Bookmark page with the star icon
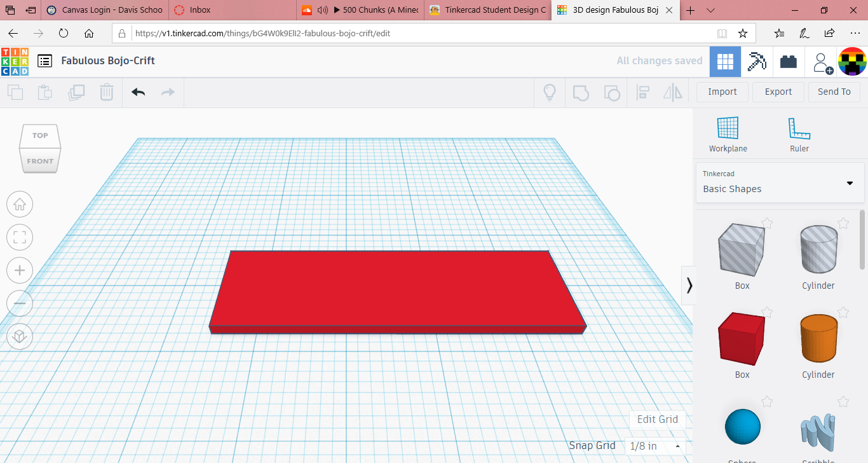The width and height of the screenshot is (868, 463). pos(742,33)
